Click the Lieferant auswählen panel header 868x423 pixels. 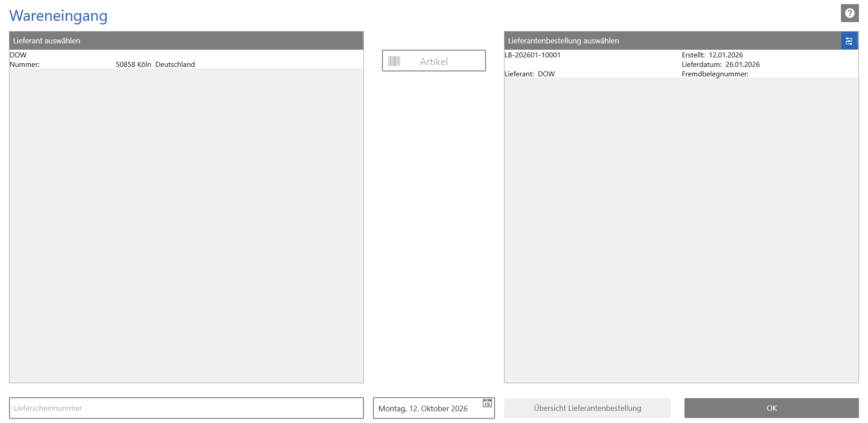pyautogui.click(x=186, y=41)
